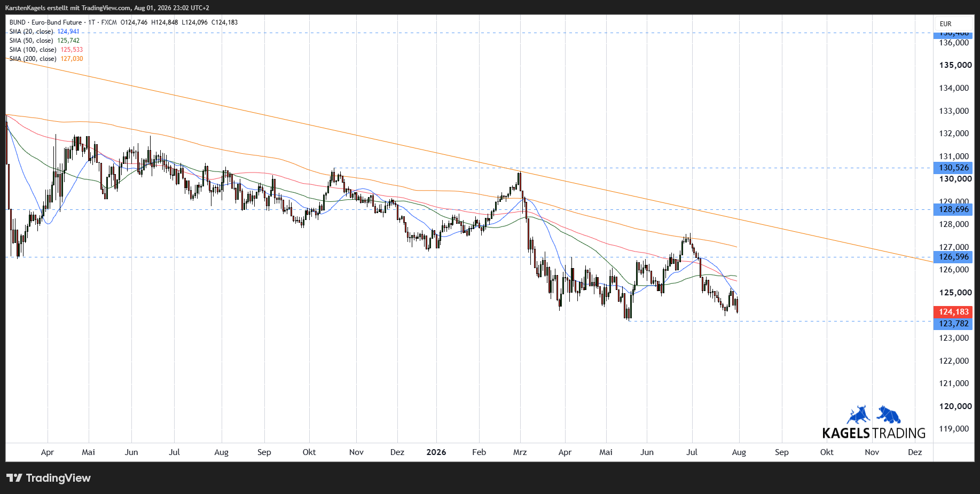Click the 123,000 price axis tick
Image resolution: width=980 pixels, height=494 pixels.
click(x=954, y=338)
